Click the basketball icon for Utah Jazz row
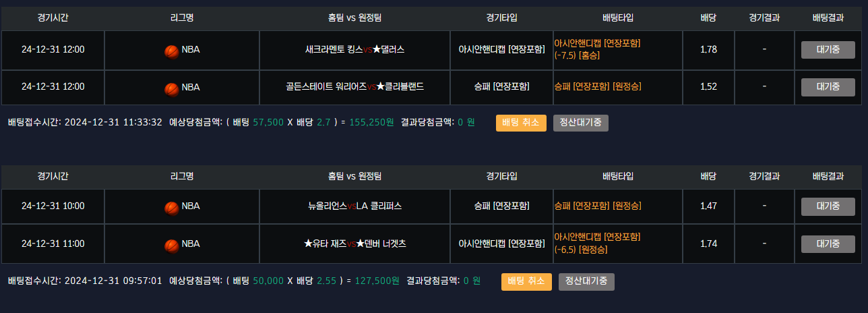The image size is (868, 313). pyautogui.click(x=172, y=245)
